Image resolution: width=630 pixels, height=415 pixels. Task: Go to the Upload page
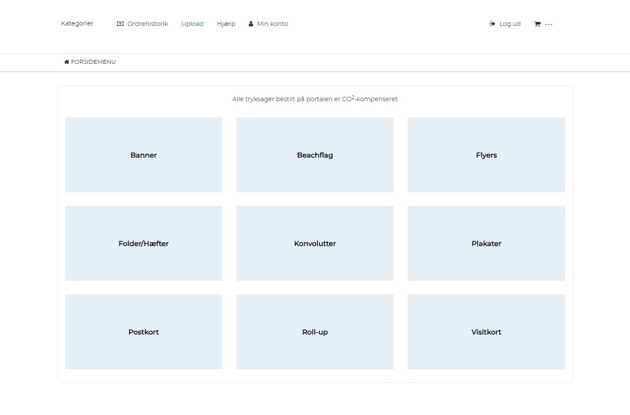[x=192, y=24]
